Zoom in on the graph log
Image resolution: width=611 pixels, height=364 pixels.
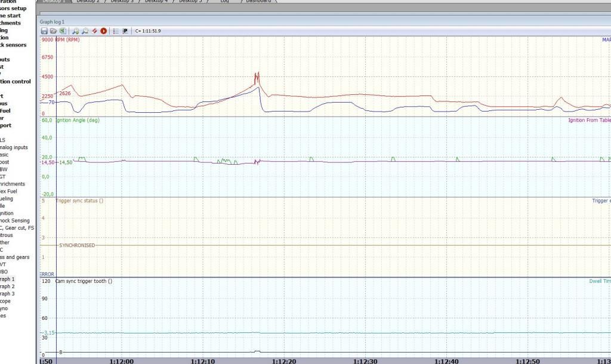coord(76,31)
